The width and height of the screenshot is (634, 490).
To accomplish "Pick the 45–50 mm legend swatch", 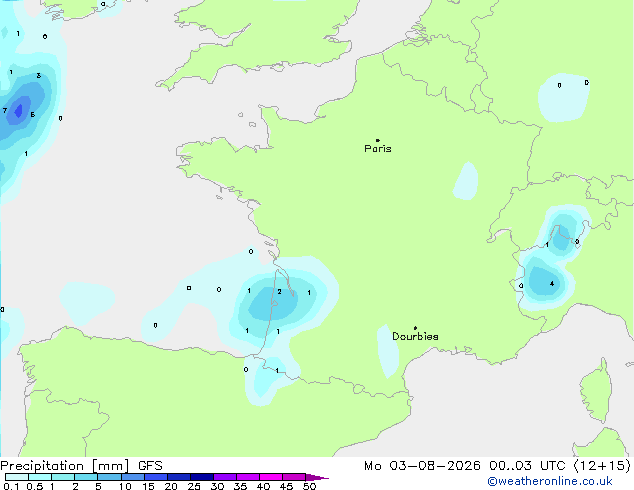I will (294, 477).
